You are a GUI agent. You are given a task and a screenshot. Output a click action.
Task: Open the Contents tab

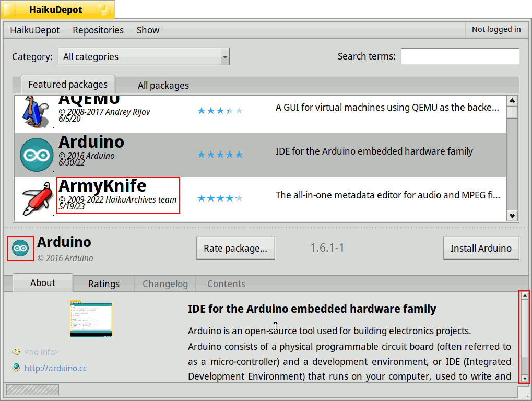(x=226, y=284)
